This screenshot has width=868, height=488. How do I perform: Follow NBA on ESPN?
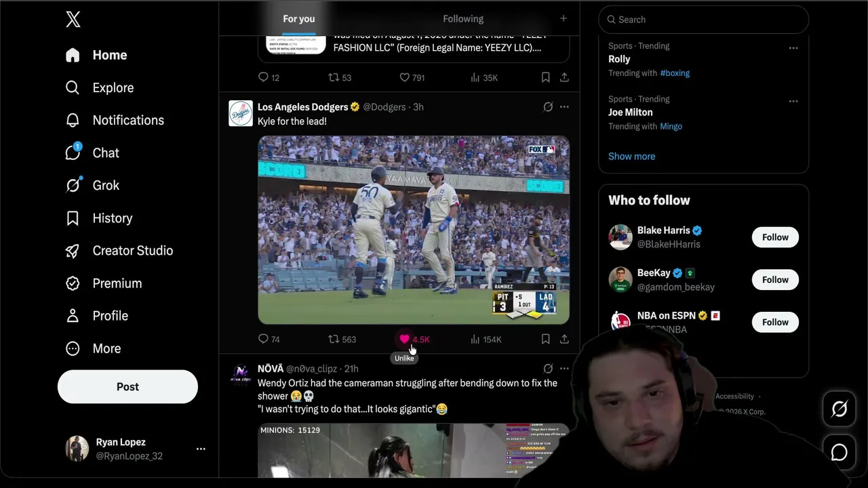click(775, 322)
